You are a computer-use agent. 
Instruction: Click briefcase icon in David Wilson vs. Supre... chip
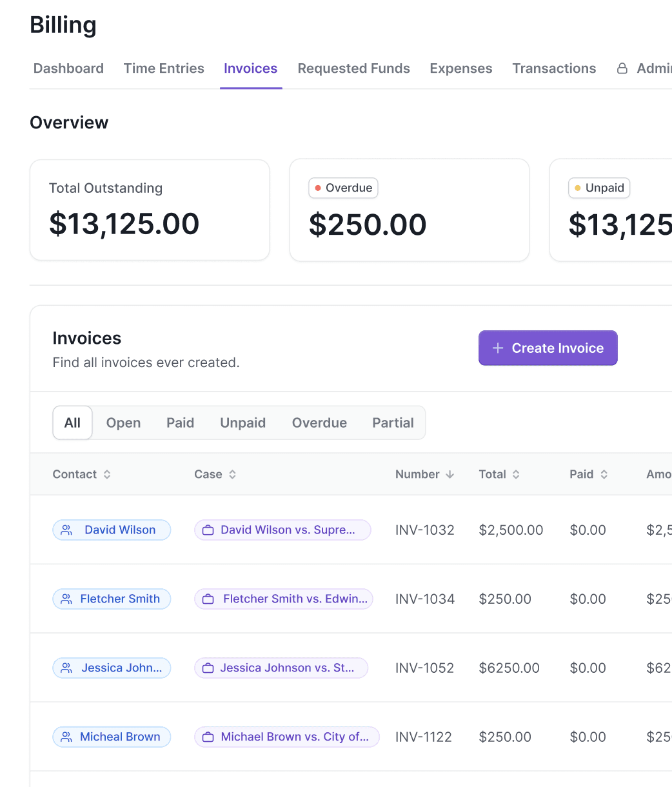(x=208, y=530)
